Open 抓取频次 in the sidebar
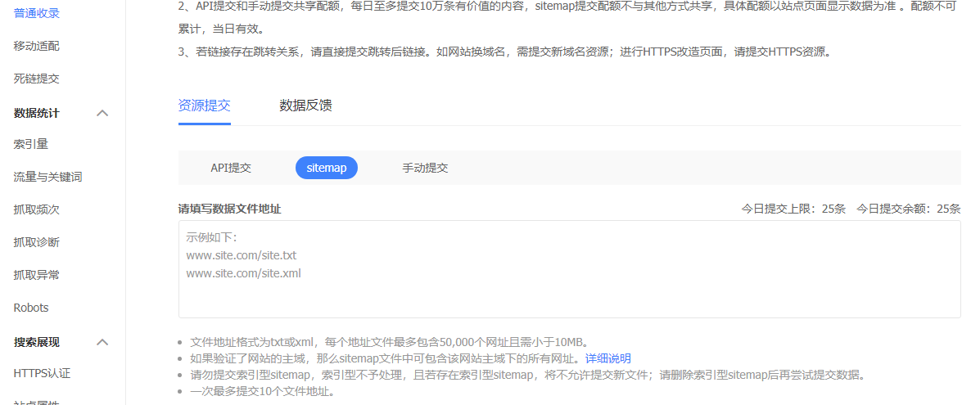The width and height of the screenshot is (980, 405). point(37,209)
